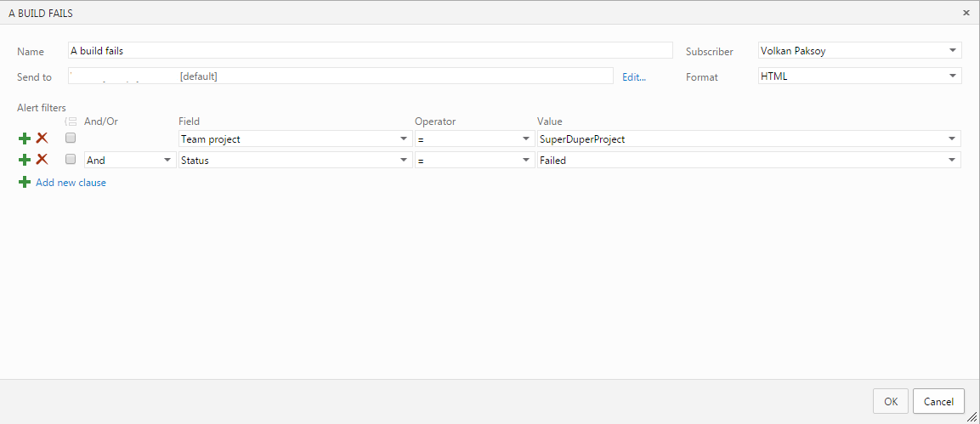
Task: Remove the Status clause with red X
Action: pos(42,160)
